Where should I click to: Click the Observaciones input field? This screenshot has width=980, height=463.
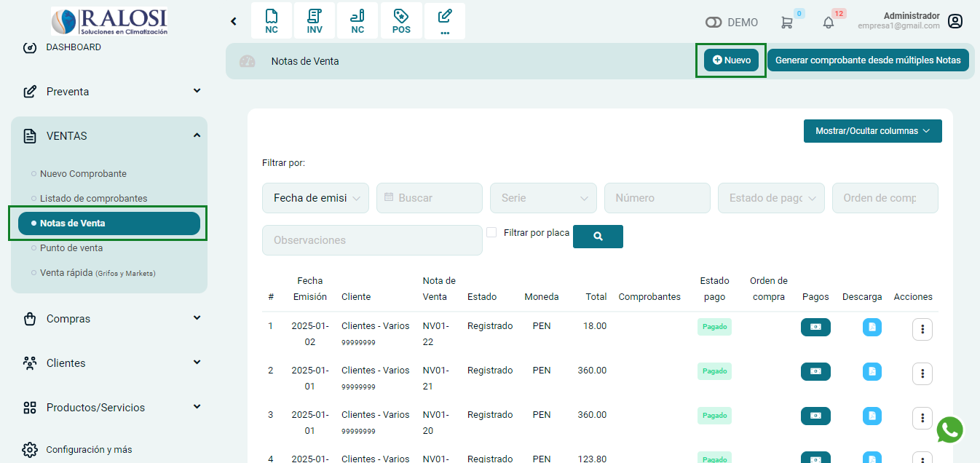coord(372,240)
